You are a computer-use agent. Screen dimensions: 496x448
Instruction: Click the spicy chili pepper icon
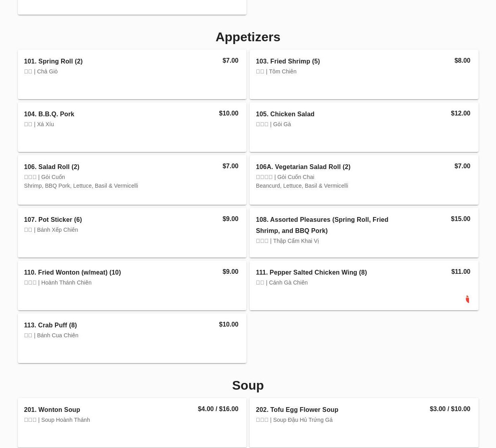pyautogui.click(x=467, y=299)
